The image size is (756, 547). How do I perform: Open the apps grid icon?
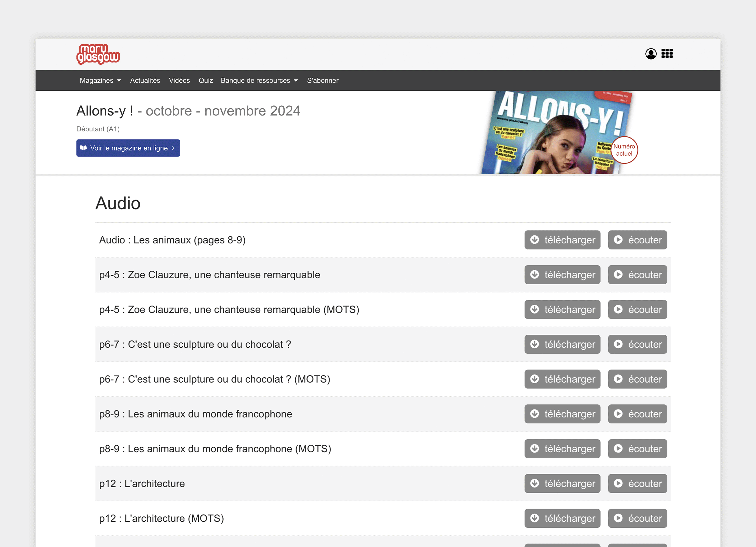click(x=667, y=54)
